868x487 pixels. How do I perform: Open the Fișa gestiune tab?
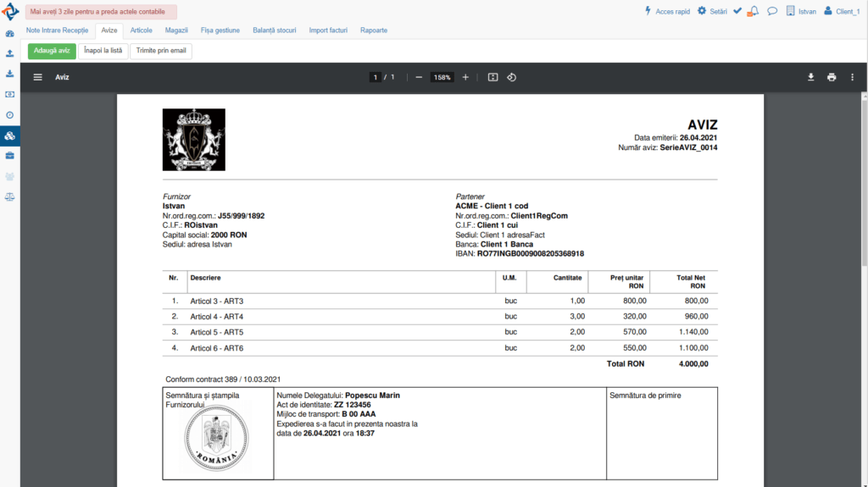220,30
